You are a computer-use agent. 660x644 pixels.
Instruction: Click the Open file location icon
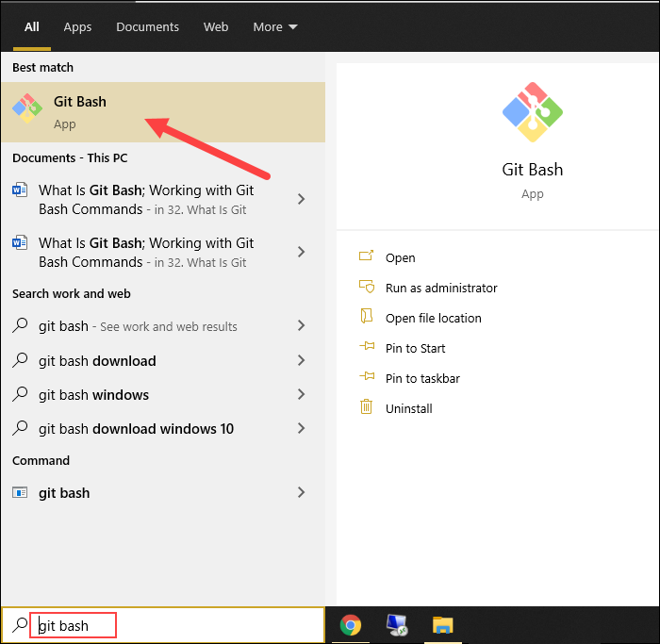pos(367,318)
